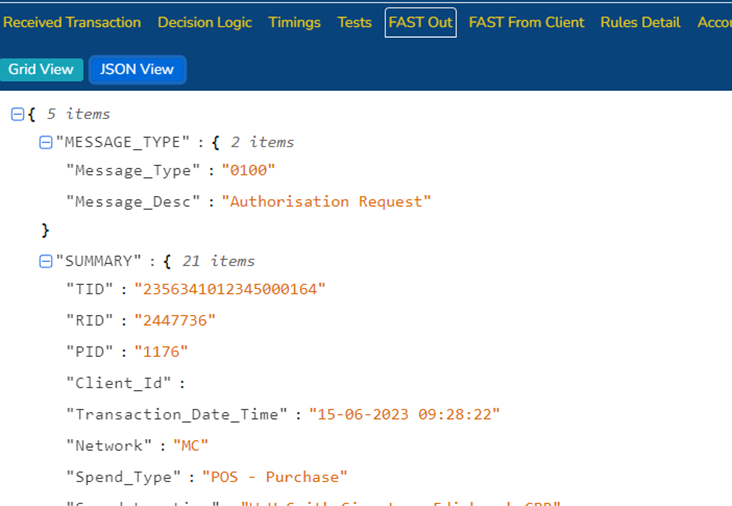Collapse the SUMMARY node

click(x=45, y=261)
